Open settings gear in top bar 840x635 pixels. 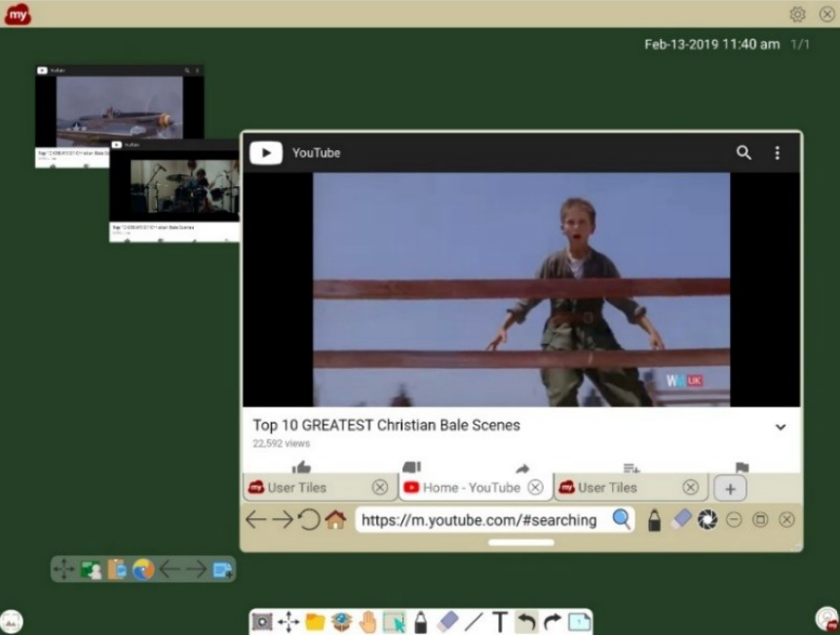pos(797,14)
